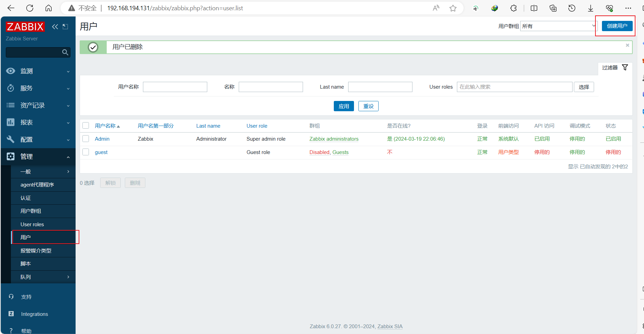Sort table by 用户名称 column
The height and width of the screenshot is (334, 644).
point(107,126)
